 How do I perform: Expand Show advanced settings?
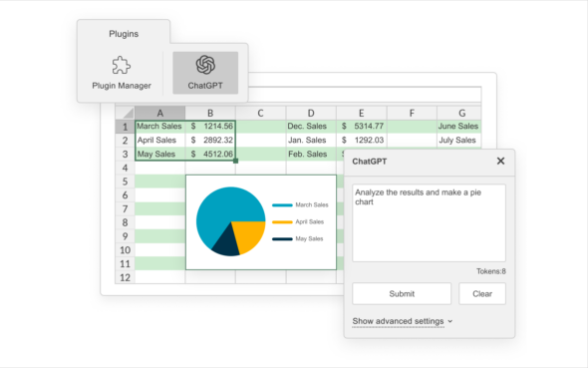[x=403, y=321]
